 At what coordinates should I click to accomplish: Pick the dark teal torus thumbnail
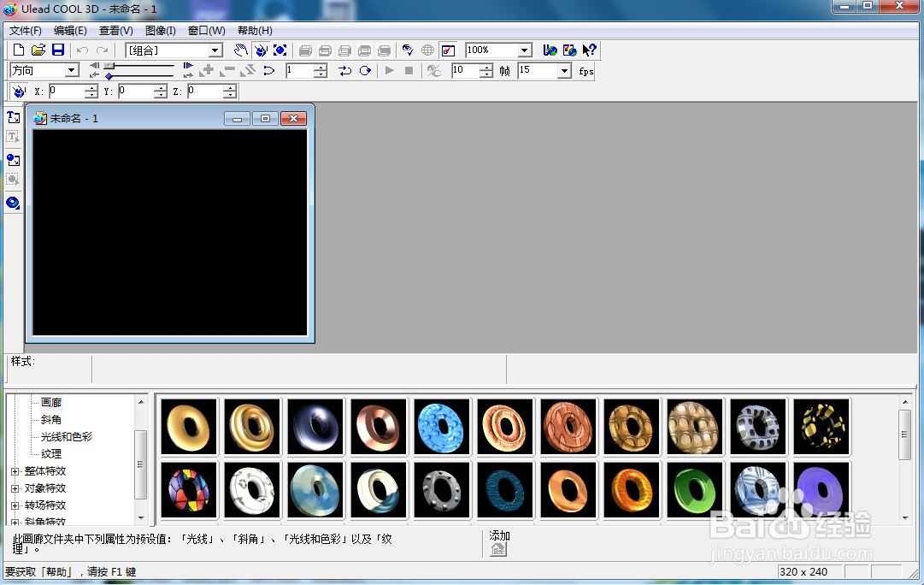click(504, 489)
